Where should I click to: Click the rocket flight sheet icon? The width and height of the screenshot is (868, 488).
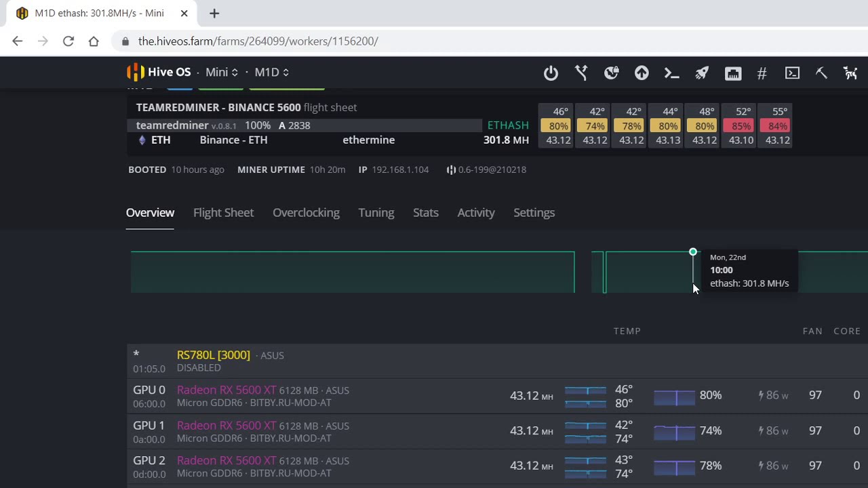click(x=702, y=73)
